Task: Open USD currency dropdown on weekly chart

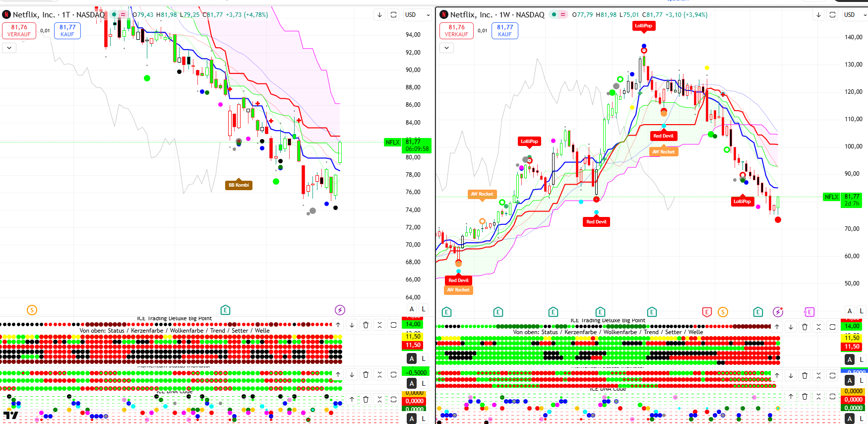Action: pos(855,15)
